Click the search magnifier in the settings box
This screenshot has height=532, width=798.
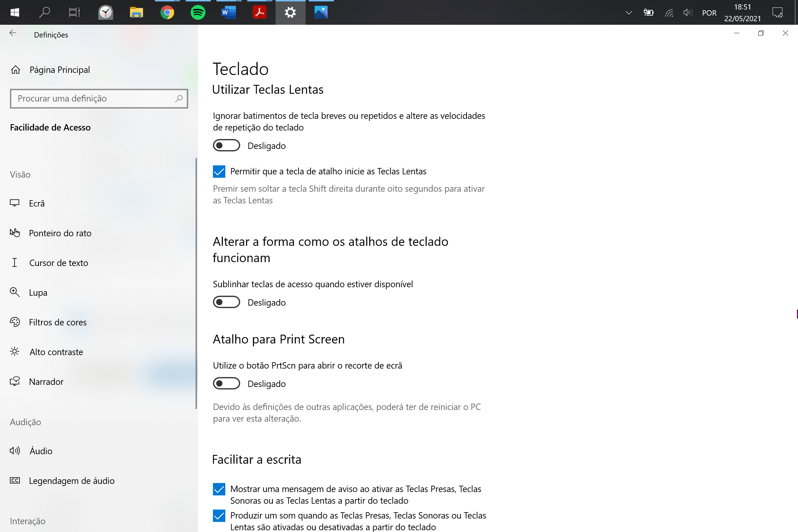(x=179, y=99)
